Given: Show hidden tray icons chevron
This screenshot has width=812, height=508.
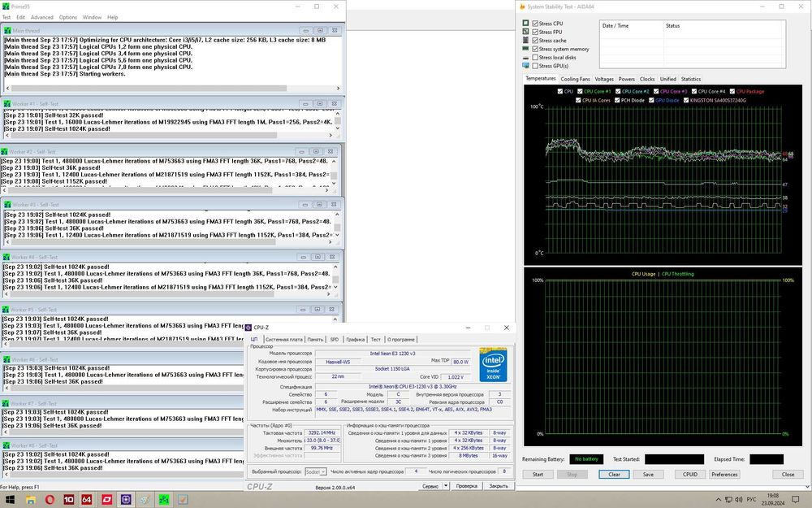Looking at the screenshot, I should 719,500.
